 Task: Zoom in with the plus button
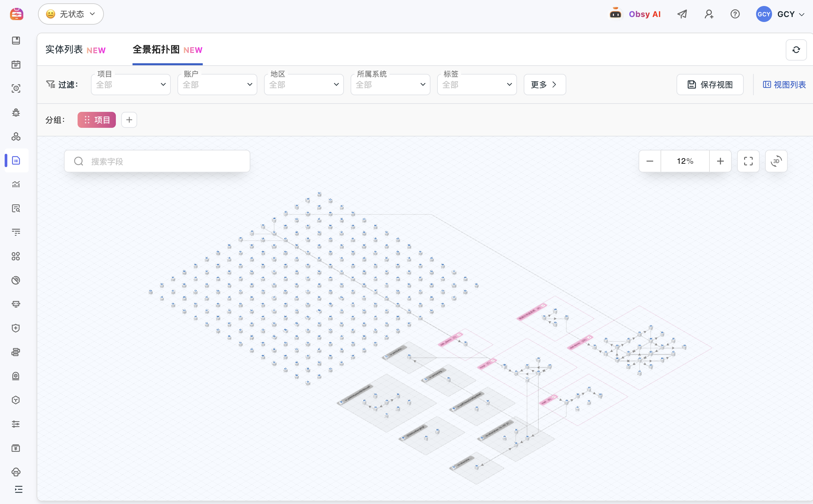[720, 161]
